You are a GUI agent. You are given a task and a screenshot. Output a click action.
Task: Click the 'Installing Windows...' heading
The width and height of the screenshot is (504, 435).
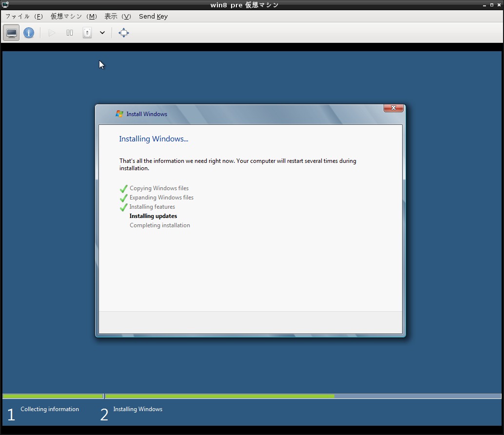154,139
